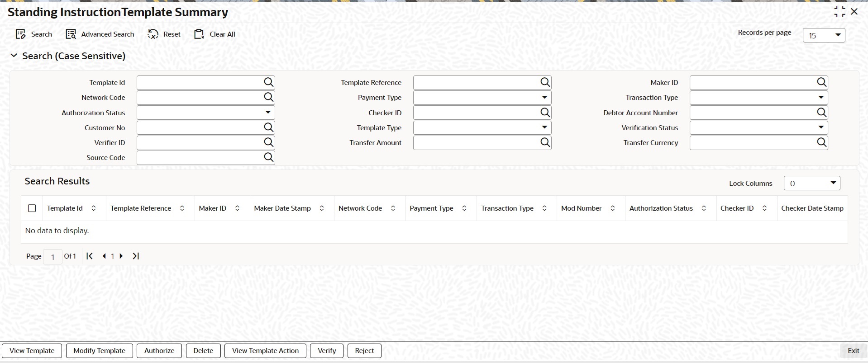Sort results by Maker ID column
Screen dimensions: 868x363
point(237,208)
